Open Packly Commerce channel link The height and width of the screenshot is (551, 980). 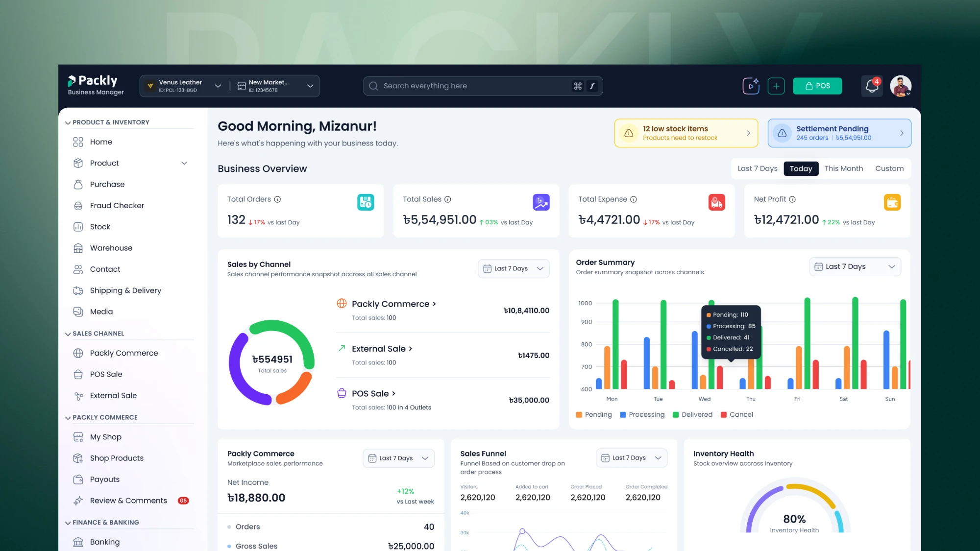(393, 304)
